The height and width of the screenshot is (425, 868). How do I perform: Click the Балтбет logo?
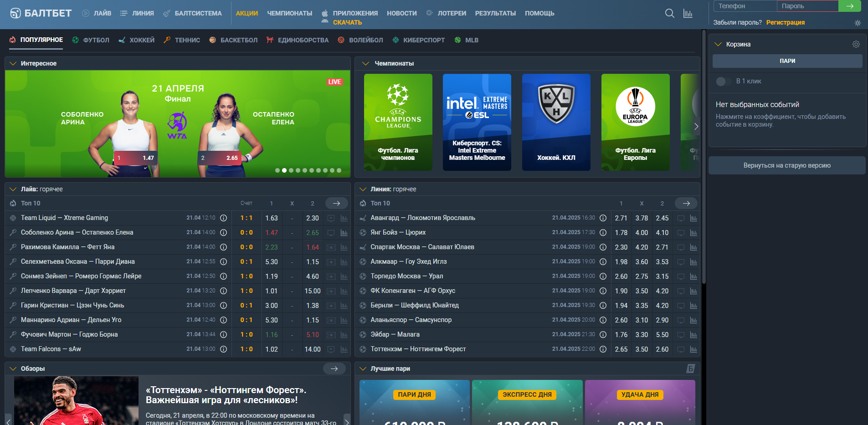(x=41, y=13)
